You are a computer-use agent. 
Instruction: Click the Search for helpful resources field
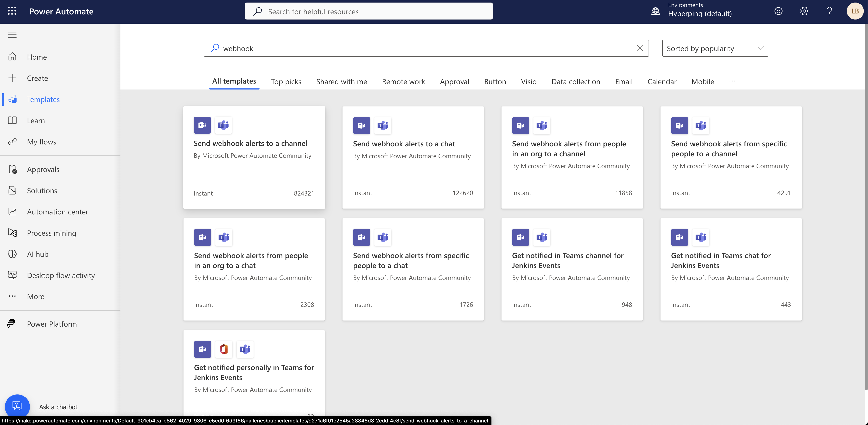pyautogui.click(x=369, y=11)
